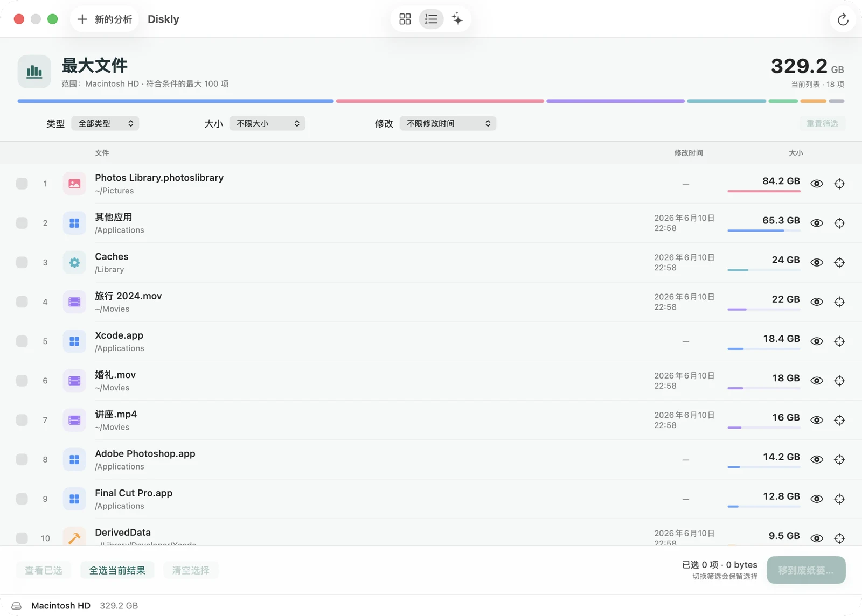The height and width of the screenshot is (616, 862).
Task: Open the 大小 不限大小 dropdown
Action: click(x=267, y=123)
